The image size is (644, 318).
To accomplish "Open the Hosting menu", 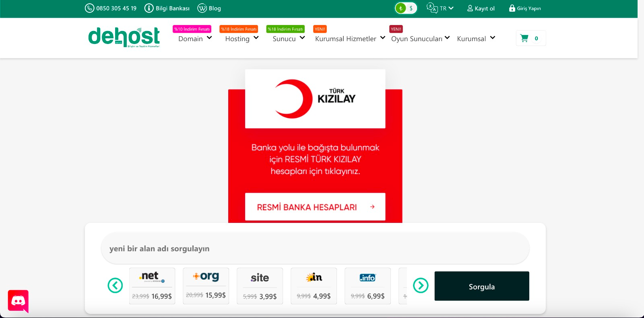I will point(237,39).
